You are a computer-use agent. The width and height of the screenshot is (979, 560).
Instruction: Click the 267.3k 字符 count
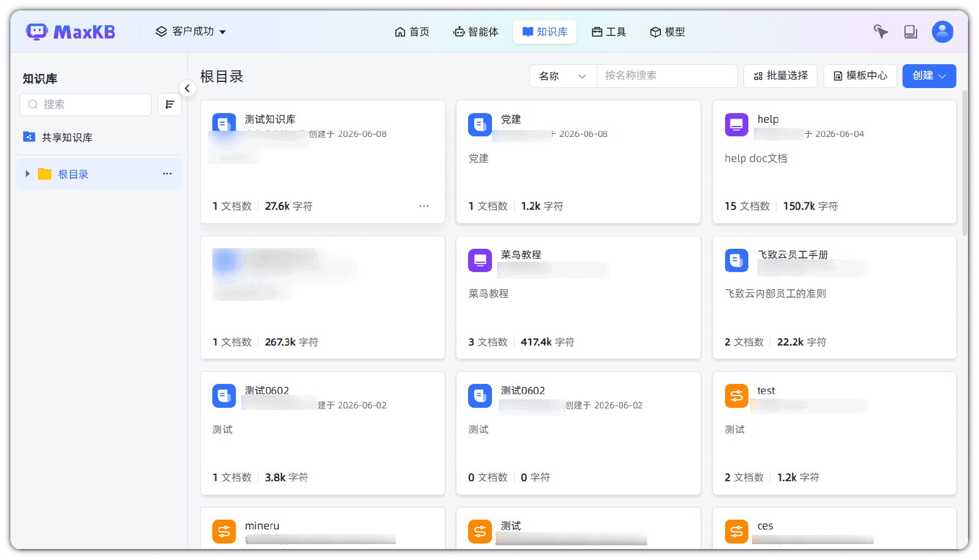tap(292, 342)
